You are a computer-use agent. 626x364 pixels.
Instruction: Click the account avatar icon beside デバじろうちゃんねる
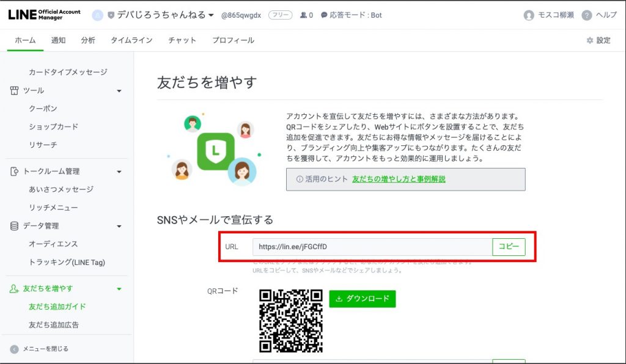point(97,15)
